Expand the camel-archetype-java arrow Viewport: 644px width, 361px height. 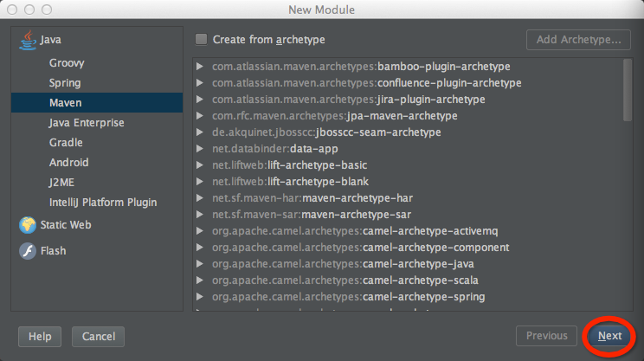[200, 264]
